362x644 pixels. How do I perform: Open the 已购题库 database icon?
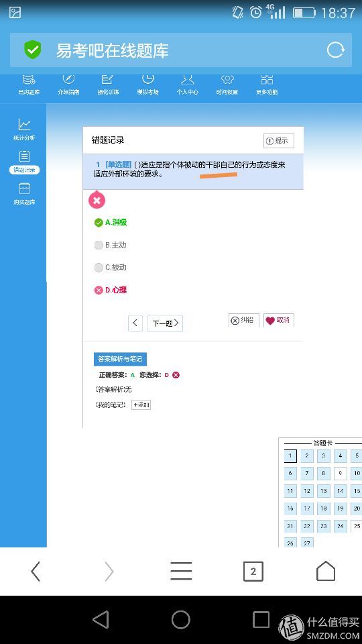[x=29, y=80]
